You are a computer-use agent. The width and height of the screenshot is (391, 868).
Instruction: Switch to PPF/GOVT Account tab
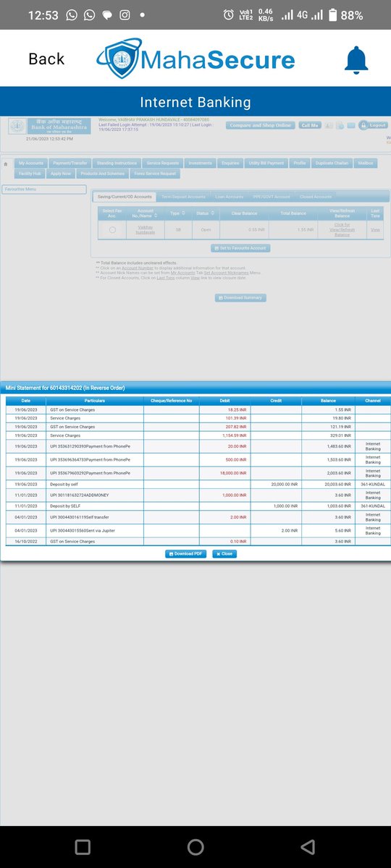coord(272,197)
